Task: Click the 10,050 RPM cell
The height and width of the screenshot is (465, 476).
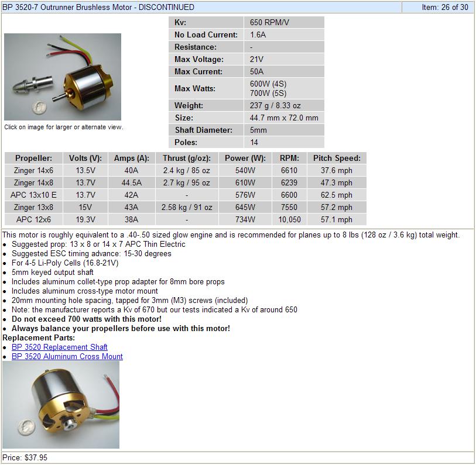Action: [x=289, y=219]
